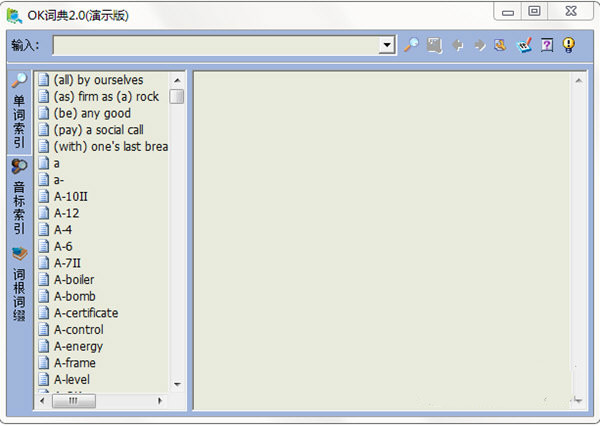
Task: Select entry "A-energy"
Action: (78, 346)
